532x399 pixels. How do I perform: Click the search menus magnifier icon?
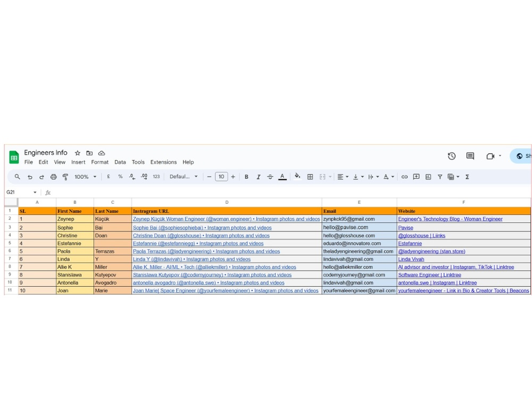(x=18, y=177)
